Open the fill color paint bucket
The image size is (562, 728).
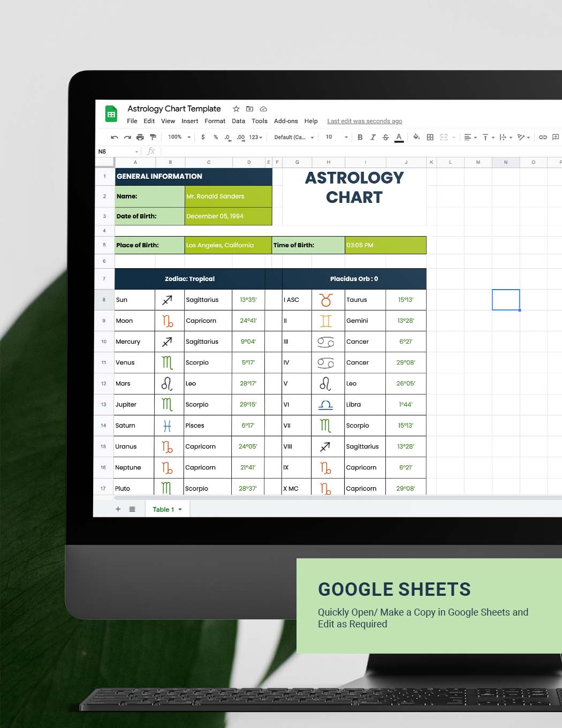click(x=416, y=137)
